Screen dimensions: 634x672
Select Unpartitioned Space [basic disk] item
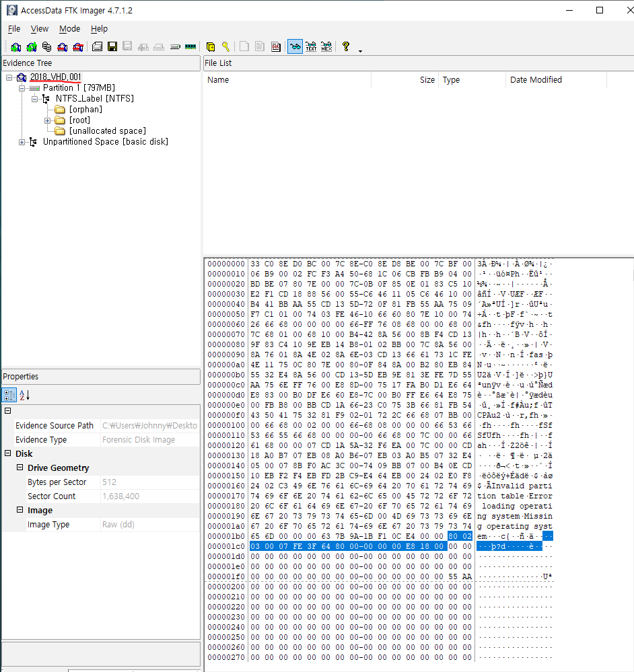coord(106,141)
